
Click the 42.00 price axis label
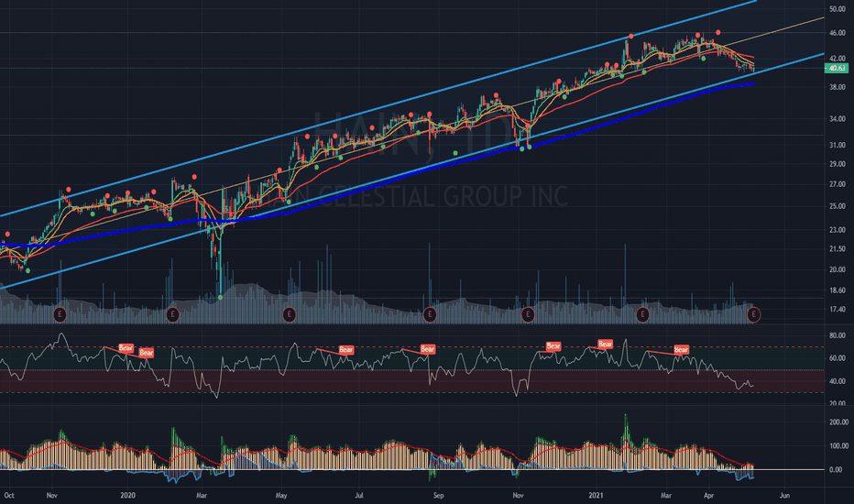pyautogui.click(x=837, y=59)
